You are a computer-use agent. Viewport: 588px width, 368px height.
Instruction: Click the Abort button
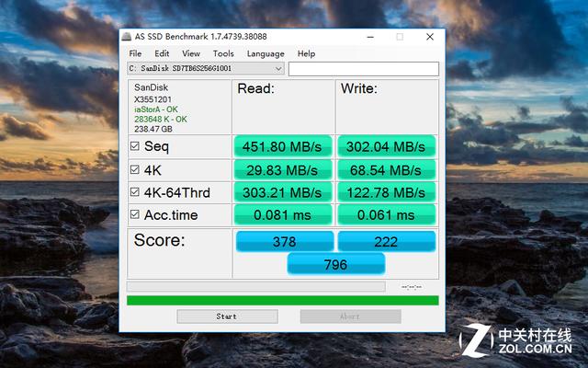point(351,316)
